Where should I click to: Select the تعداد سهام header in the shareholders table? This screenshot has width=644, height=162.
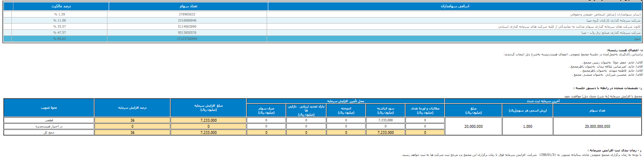click(188, 6)
